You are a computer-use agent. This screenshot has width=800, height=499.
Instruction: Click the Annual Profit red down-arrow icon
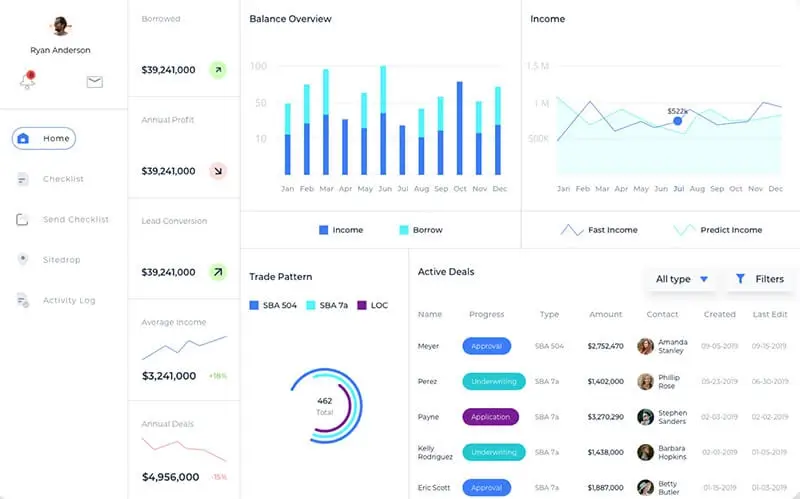coord(217,171)
